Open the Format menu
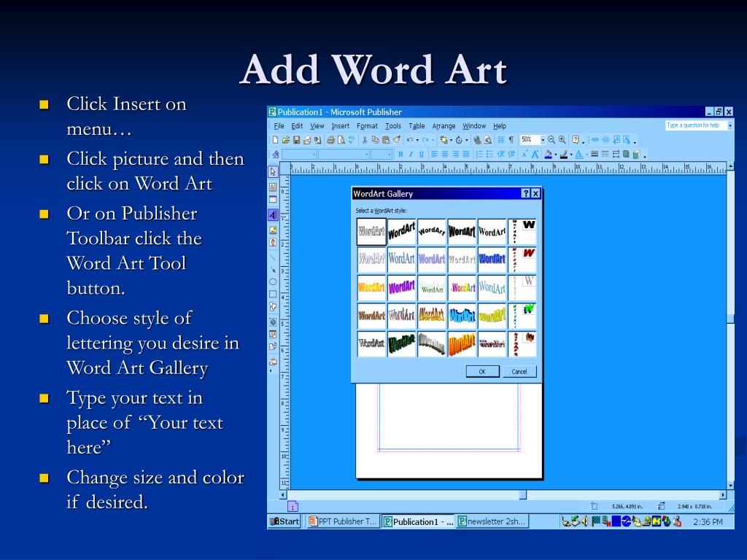Viewport: 747px width, 560px height. (x=368, y=125)
